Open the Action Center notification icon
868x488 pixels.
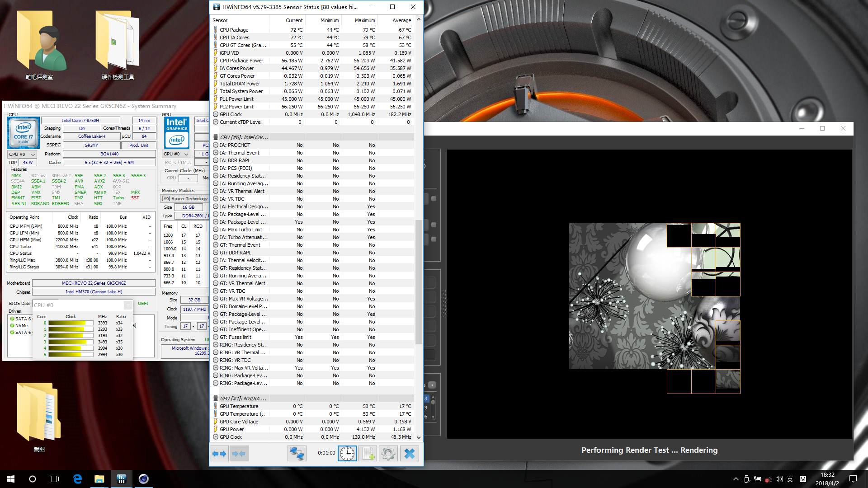coord(853,479)
